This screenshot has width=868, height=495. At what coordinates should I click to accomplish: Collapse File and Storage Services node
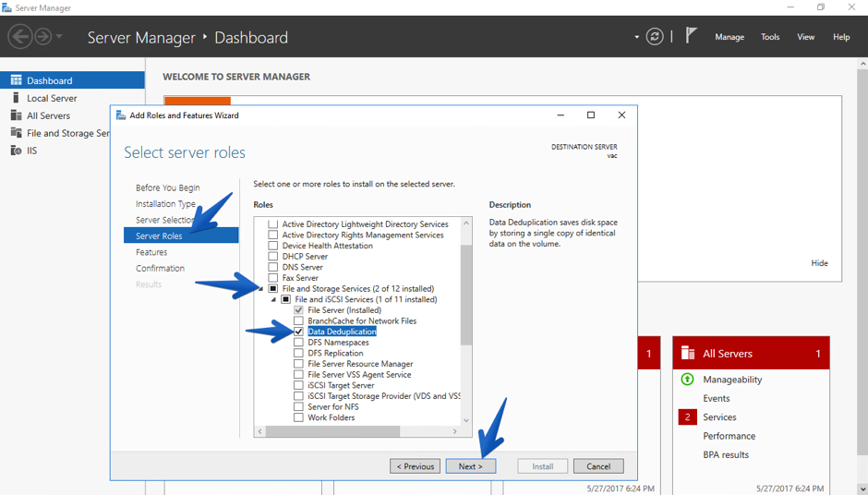(x=260, y=289)
